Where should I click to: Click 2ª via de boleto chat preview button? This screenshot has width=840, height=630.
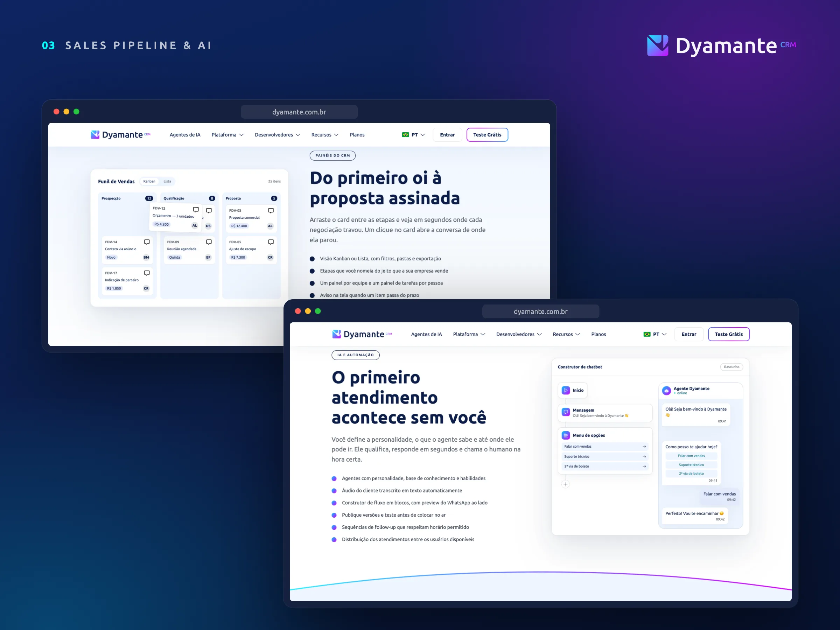(x=691, y=474)
